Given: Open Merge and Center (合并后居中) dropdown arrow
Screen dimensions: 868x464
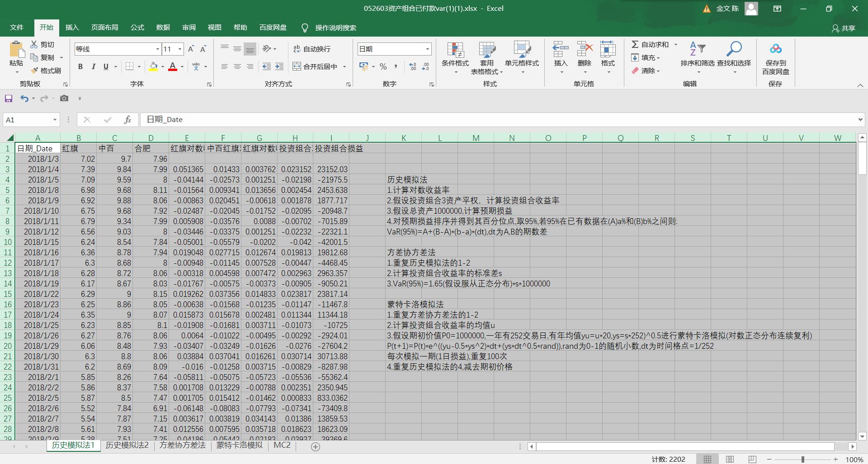Looking at the screenshot, I should coord(344,66).
